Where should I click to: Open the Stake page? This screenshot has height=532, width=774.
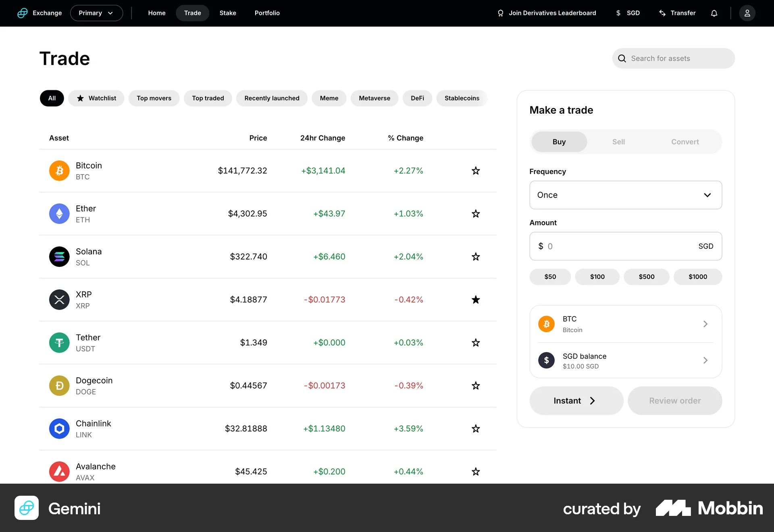pyautogui.click(x=228, y=13)
